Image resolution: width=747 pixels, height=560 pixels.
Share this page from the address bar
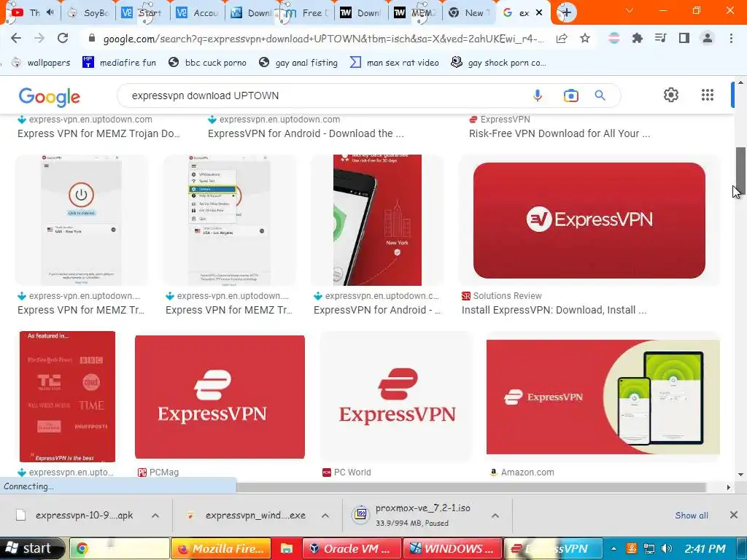(x=562, y=38)
